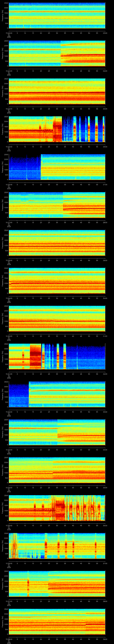Select the 25:00 end-of-axis label
The width and height of the screenshot is (114, 644).
pos(105,109)
